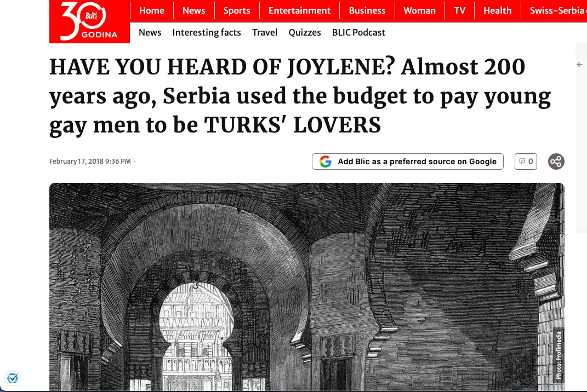Click the Photo: Profimedia credit
This screenshot has height=392, width=587.
click(558, 355)
